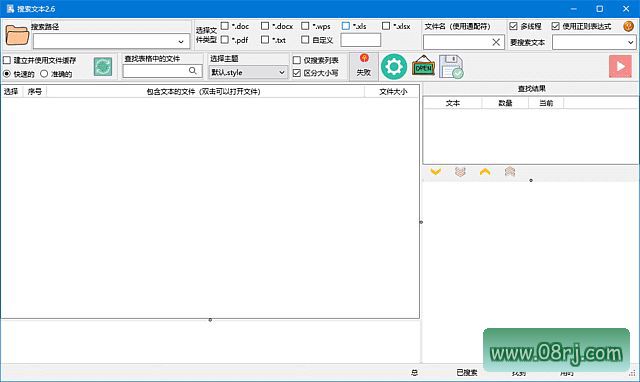
Task: Start search with the red play button
Action: 620,66
